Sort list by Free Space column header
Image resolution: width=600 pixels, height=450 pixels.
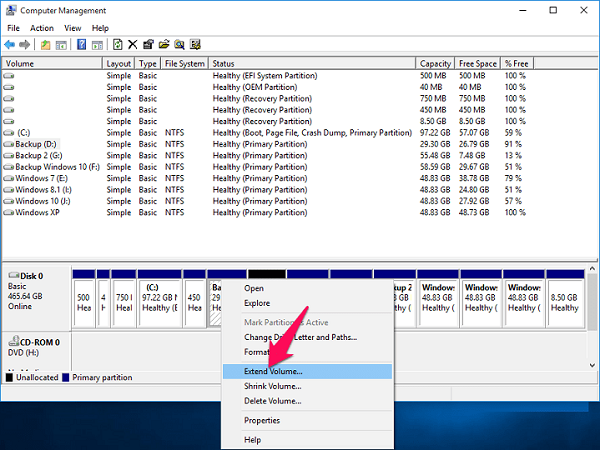477,64
